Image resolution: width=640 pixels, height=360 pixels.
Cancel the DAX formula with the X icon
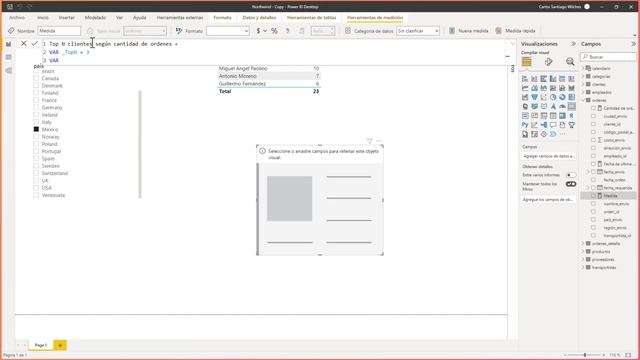tap(24, 43)
